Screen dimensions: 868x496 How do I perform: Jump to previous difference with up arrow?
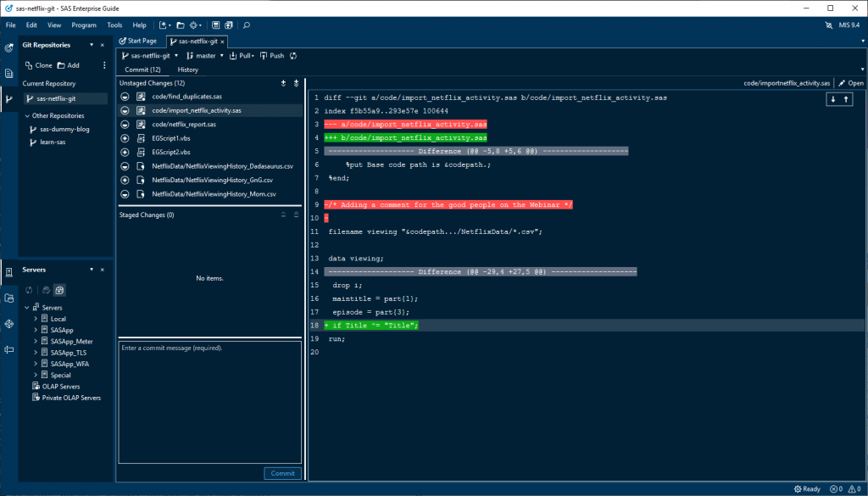(x=846, y=99)
